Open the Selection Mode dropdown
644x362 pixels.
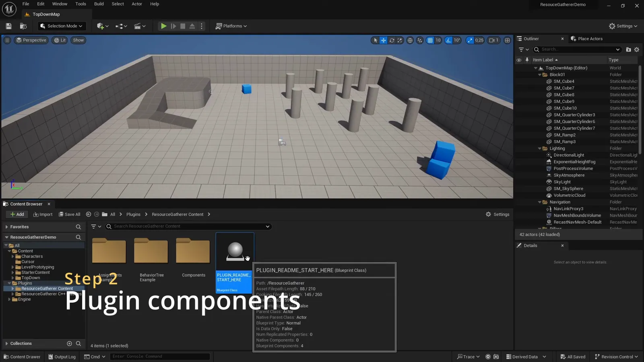(62, 26)
